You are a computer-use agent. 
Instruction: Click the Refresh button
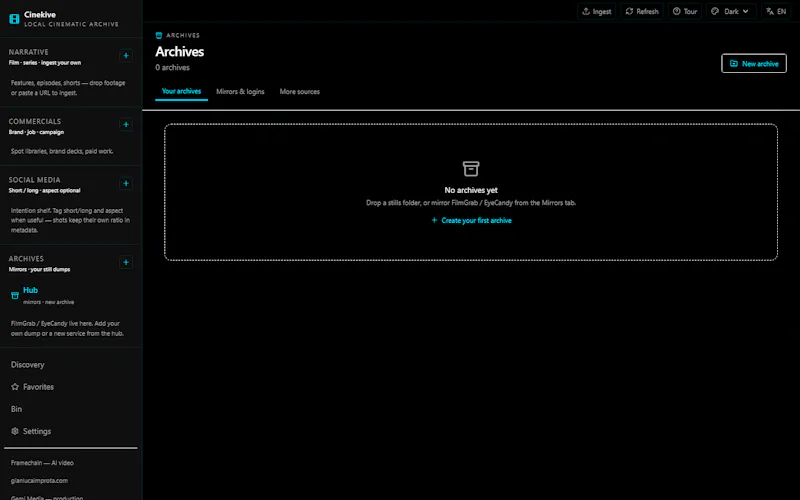point(641,11)
